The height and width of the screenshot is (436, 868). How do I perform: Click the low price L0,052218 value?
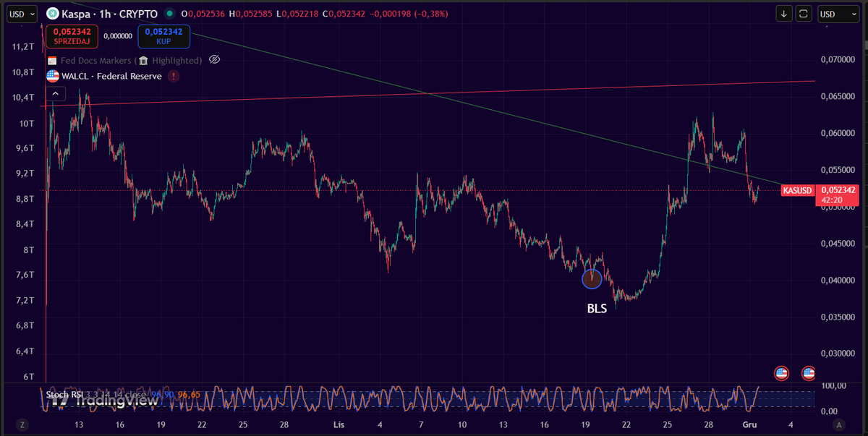tap(299, 14)
